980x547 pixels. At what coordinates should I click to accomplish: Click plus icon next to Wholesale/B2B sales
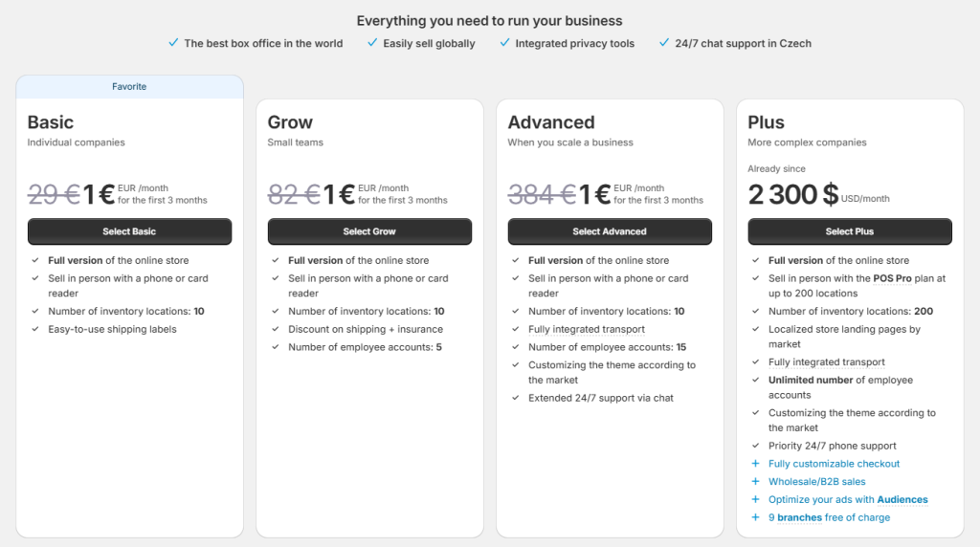click(x=755, y=482)
